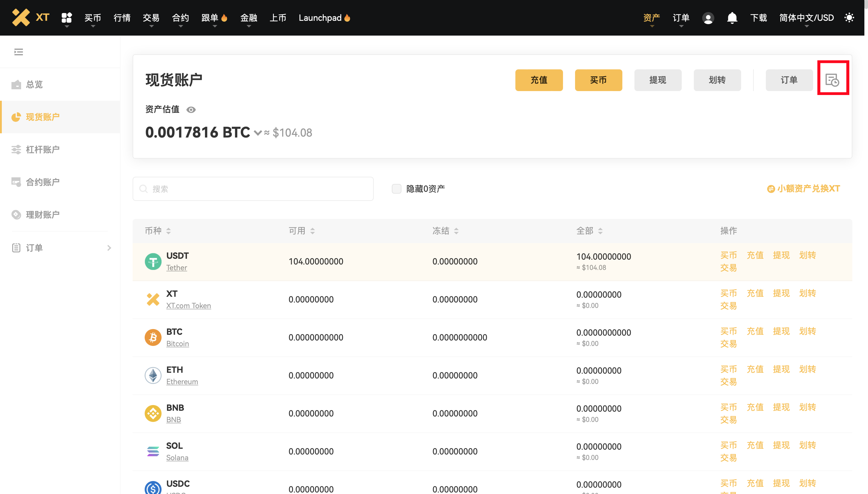Click the yellow 买币 button
868x494 pixels.
(x=599, y=80)
